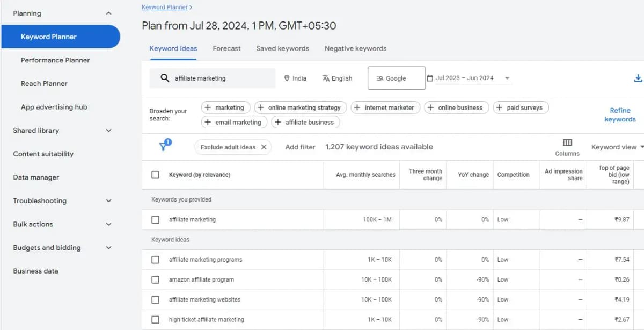The height and width of the screenshot is (330, 644).
Task: Click the India location pin icon
Action: pos(287,78)
